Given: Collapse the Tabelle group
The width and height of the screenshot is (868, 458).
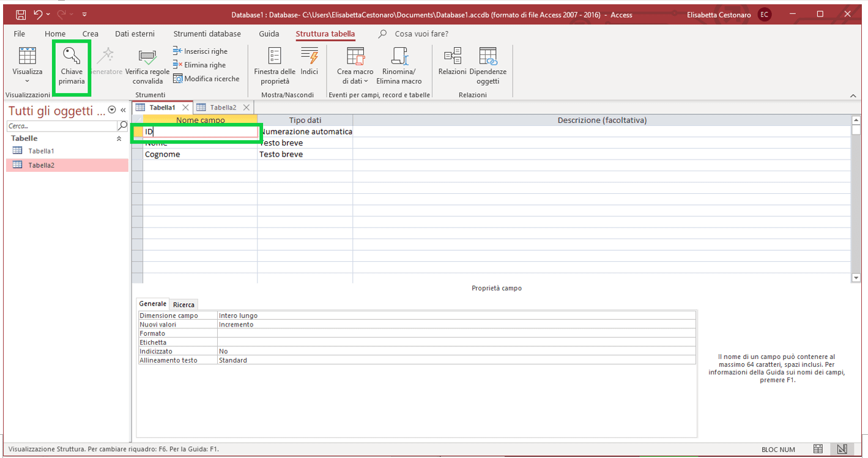Looking at the screenshot, I should (119, 139).
